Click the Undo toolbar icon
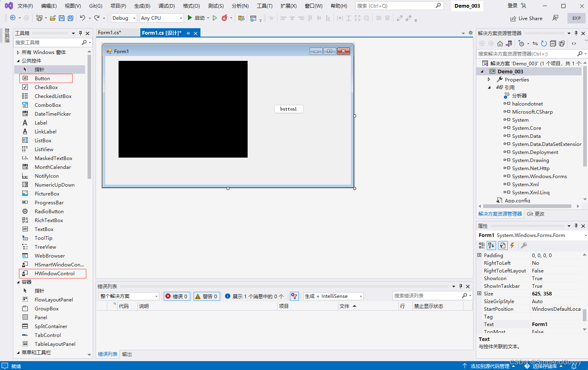Screen dimensions: 588x370 [83, 18]
